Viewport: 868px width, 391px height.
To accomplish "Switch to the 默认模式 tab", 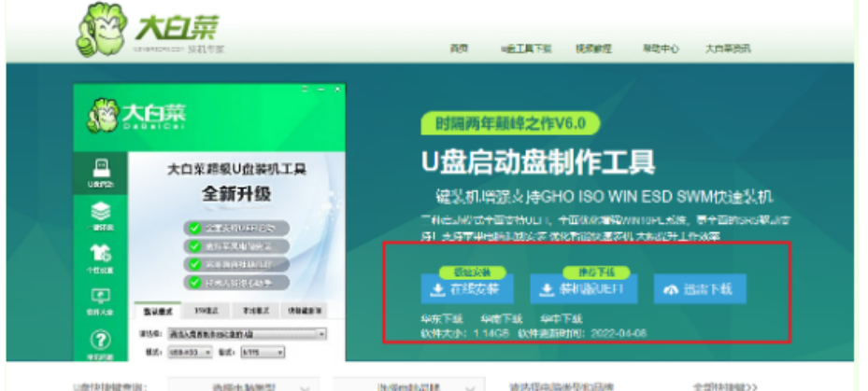I will [x=157, y=311].
